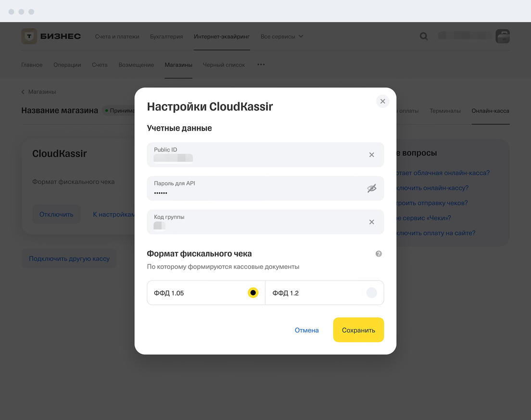Expand the Все сервисы dropdown

[x=281, y=37]
